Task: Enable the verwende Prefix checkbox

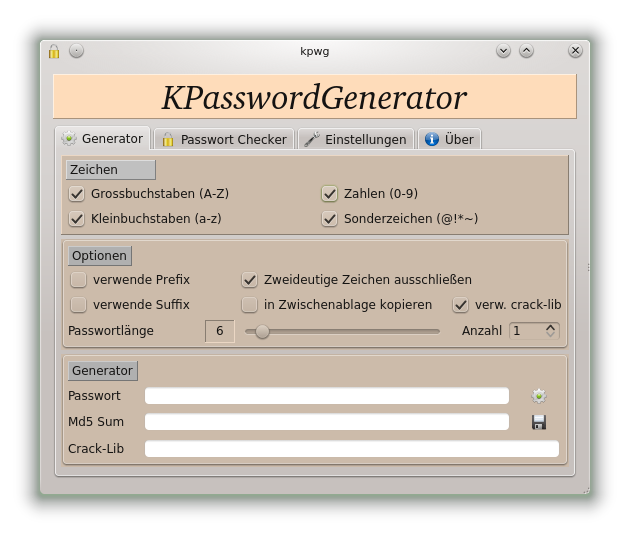Action: [x=78, y=280]
